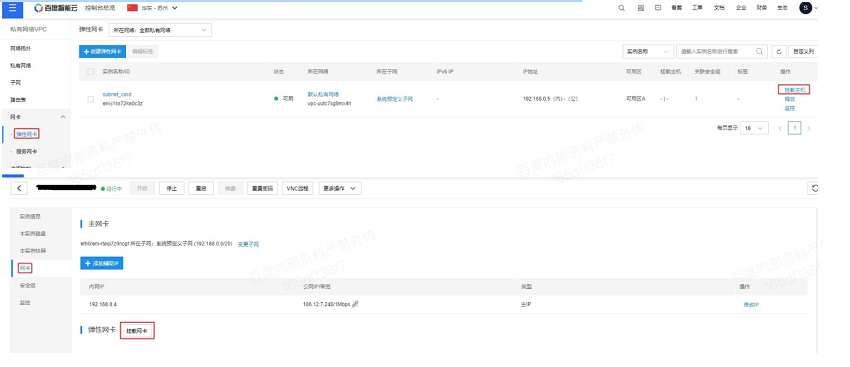Click the 编辑标签 button
This screenshot has width=850, height=367.
(x=143, y=51)
